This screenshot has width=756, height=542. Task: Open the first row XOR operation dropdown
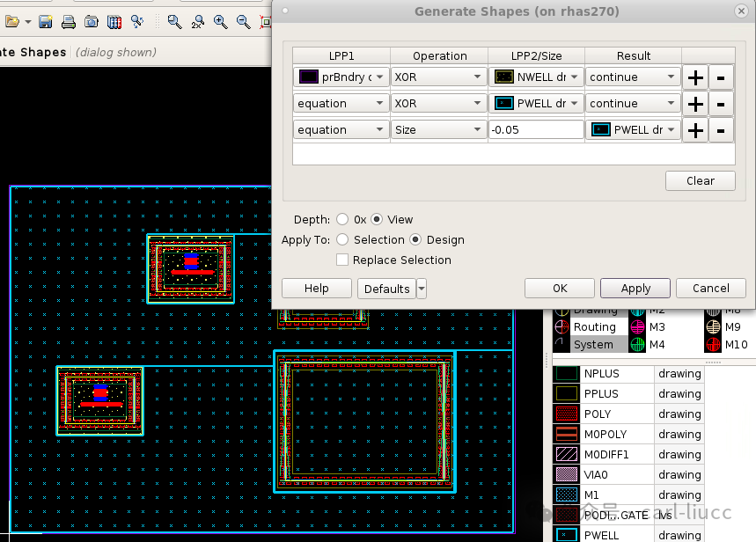(438, 77)
